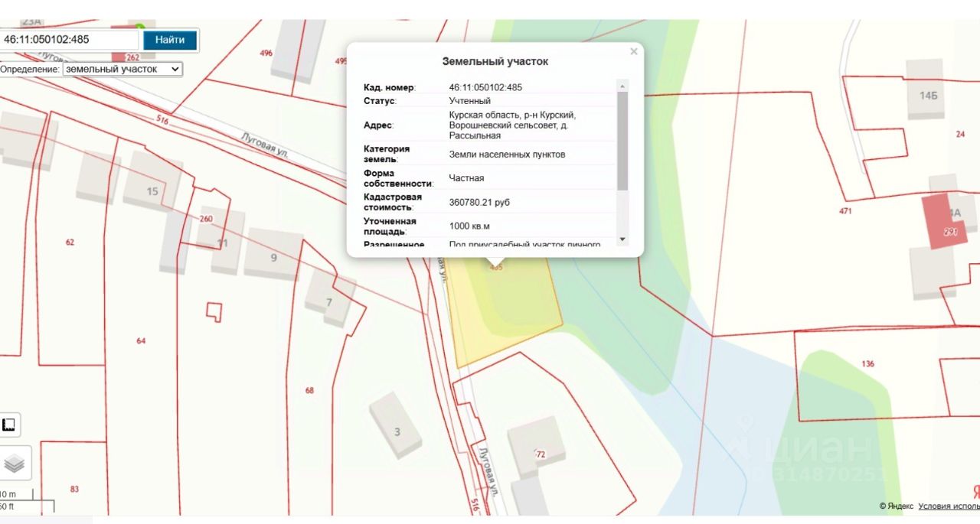This screenshot has height=524, width=980.
Task: Click parcel label 68 on map
Action: click(x=309, y=391)
